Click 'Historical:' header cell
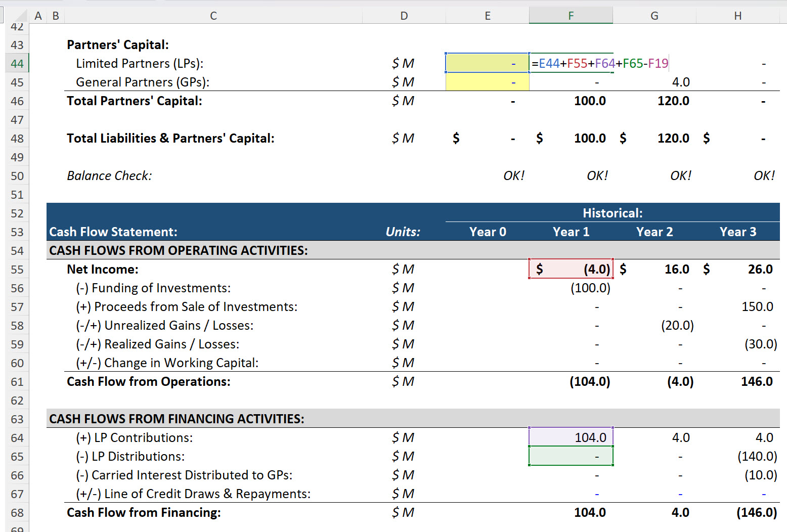 pyautogui.click(x=613, y=213)
